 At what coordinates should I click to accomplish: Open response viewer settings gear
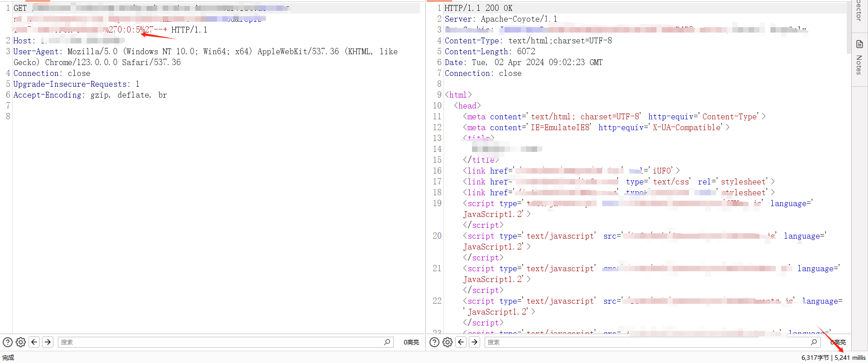(x=448, y=342)
